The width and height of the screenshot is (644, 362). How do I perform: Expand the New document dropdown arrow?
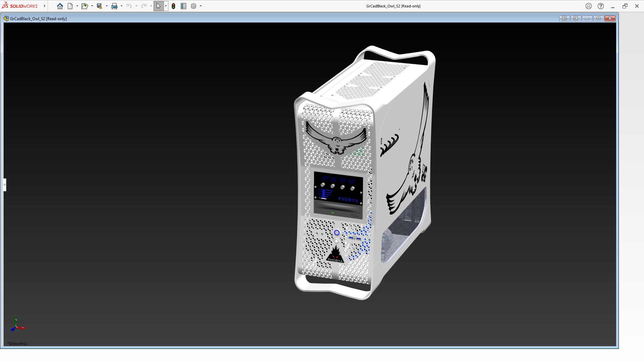(x=77, y=6)
